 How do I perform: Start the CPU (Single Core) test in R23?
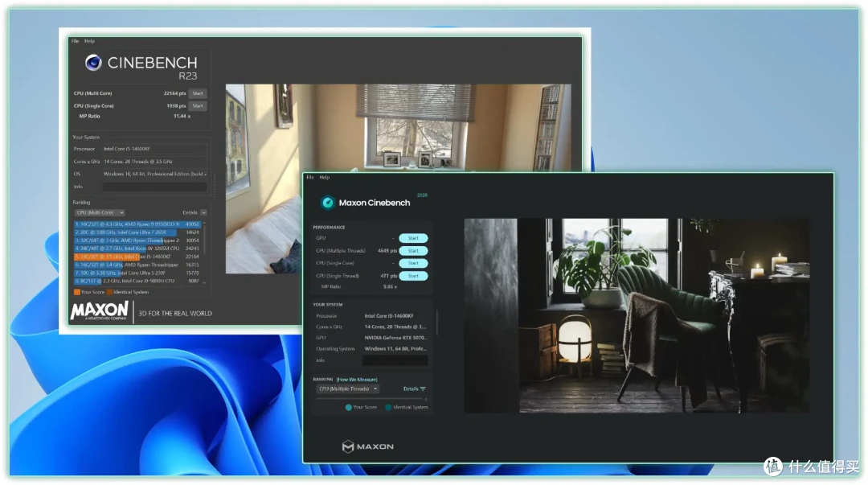pos(198,105)
